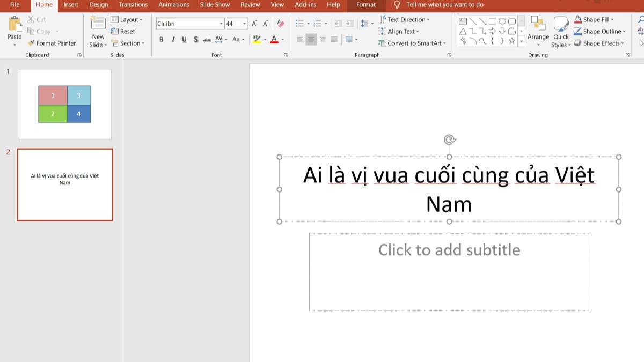Open the Section dropdown
This screenshot has height=362, width=644.
point(128,43)
